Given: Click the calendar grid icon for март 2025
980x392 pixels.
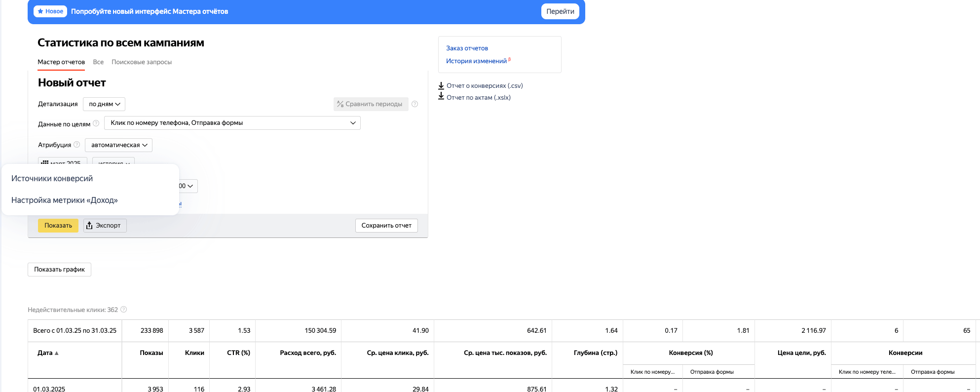Looking at the screenshot, I should tap(45, 162).
